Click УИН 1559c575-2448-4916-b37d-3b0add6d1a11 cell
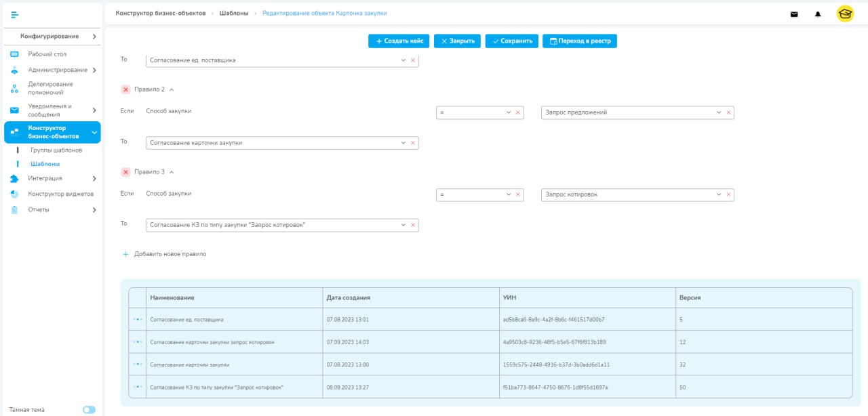The width and height of the screenshot is (868, 416). pos(587,364)
